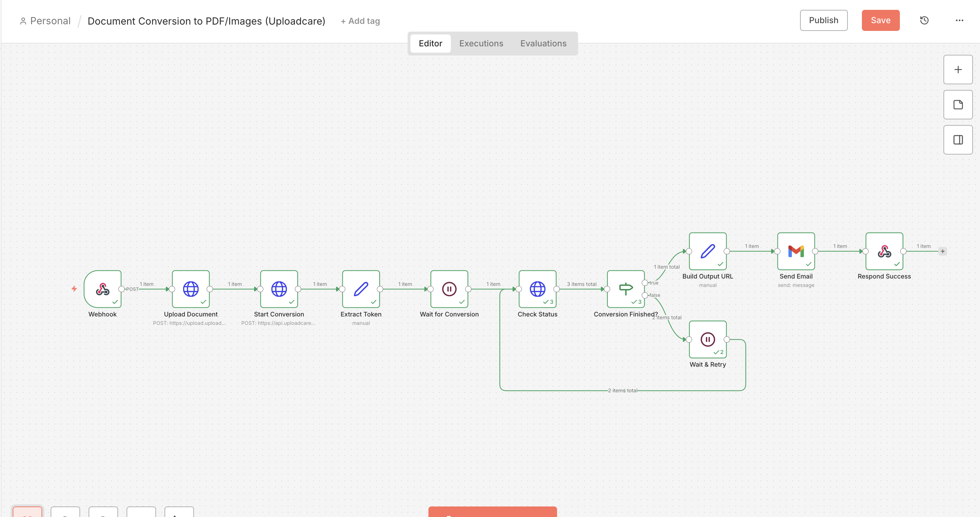Click the Check Status label
This screenshot has width=980, height=517.
tap(537, 314)
